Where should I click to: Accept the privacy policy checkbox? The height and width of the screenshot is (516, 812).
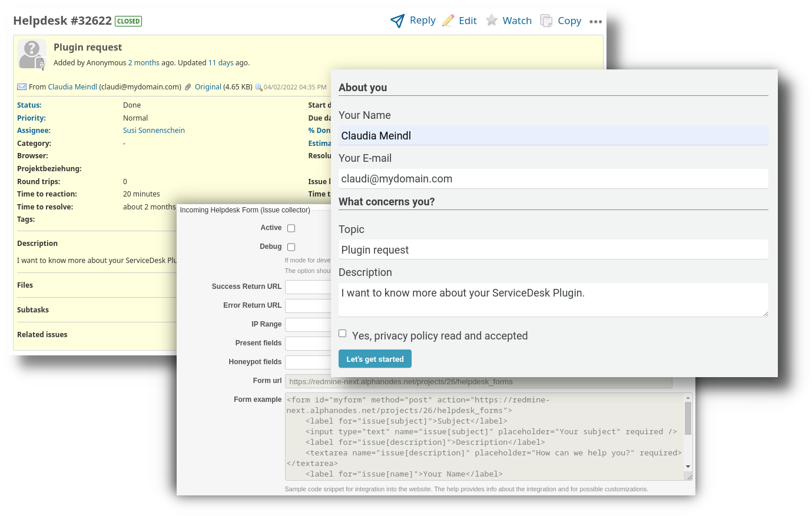342,333
